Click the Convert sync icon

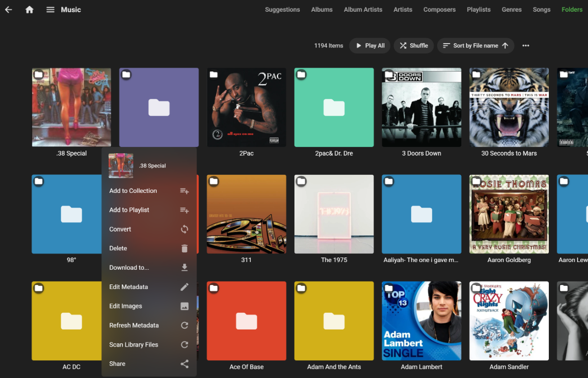184,229
